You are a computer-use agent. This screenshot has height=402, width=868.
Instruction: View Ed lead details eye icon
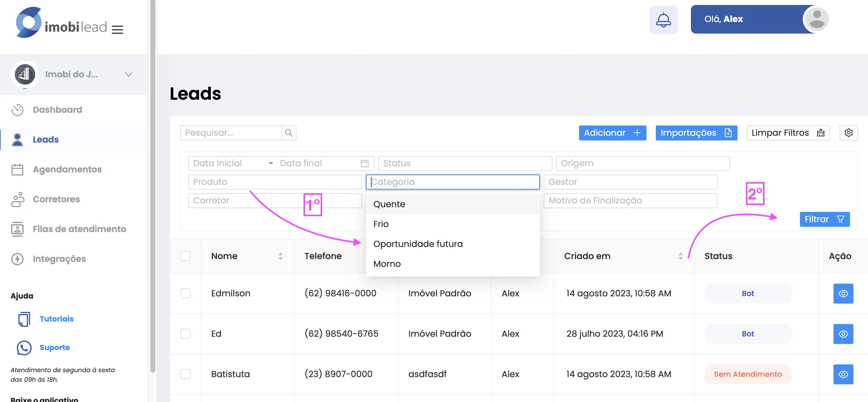(x=843, y=334)
